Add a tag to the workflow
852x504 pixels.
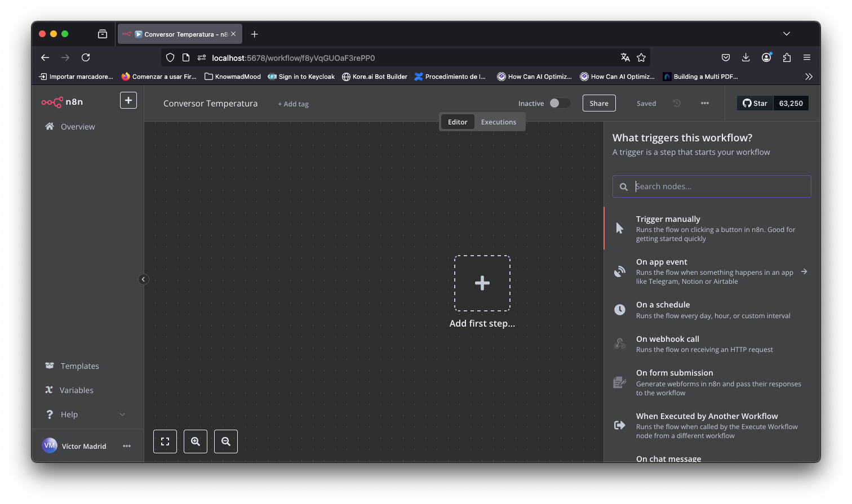pyautogui.click(x=293, y=104)
